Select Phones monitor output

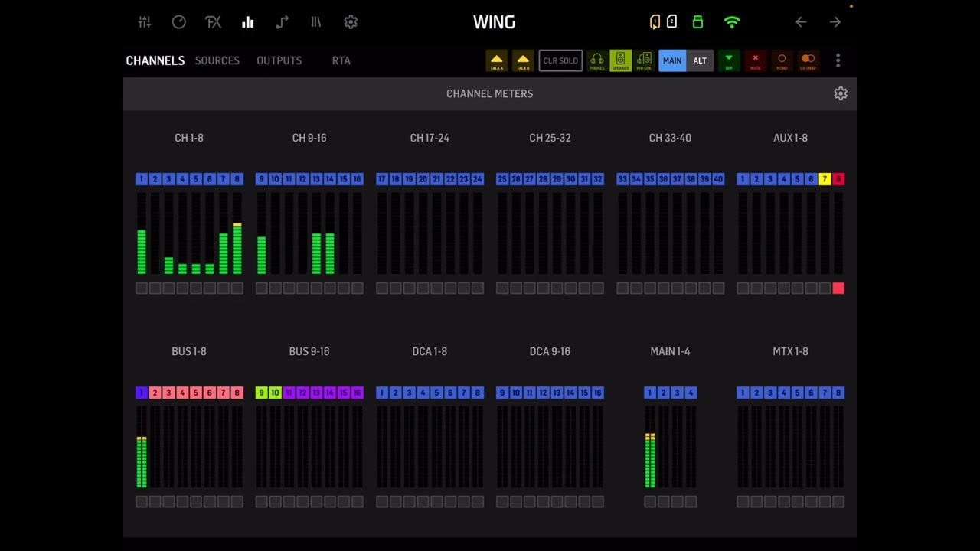pyautogui.click(x=597, y=60)
